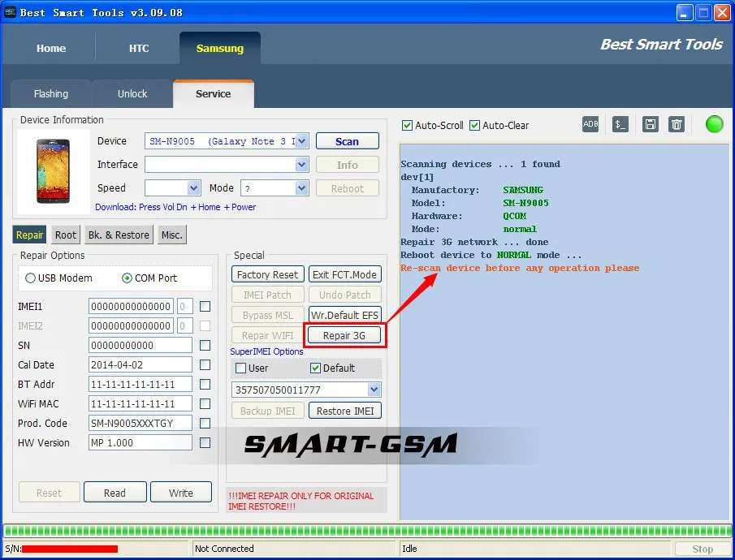This screenshot has height=560, width=735.
Task: Open the Flashing sub-tab
Action: tap(50, 93)
